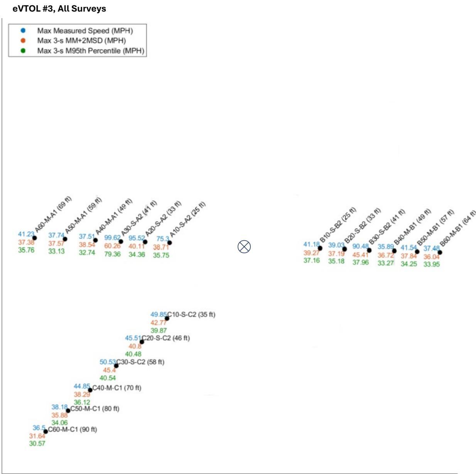Select the B10-S-B2 (25 ft) sensor point
Viewport: 476px width, 474px height.
pos(320,248)
